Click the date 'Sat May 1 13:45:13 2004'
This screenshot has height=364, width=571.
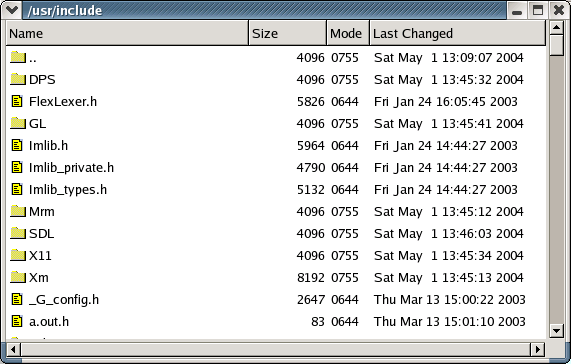[x=449, y=278]
